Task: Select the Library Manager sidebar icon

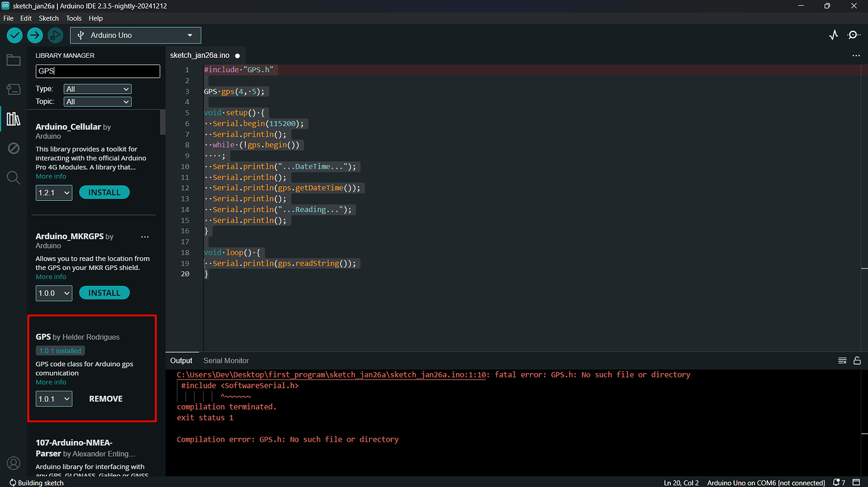Action: tap(13, 118)
